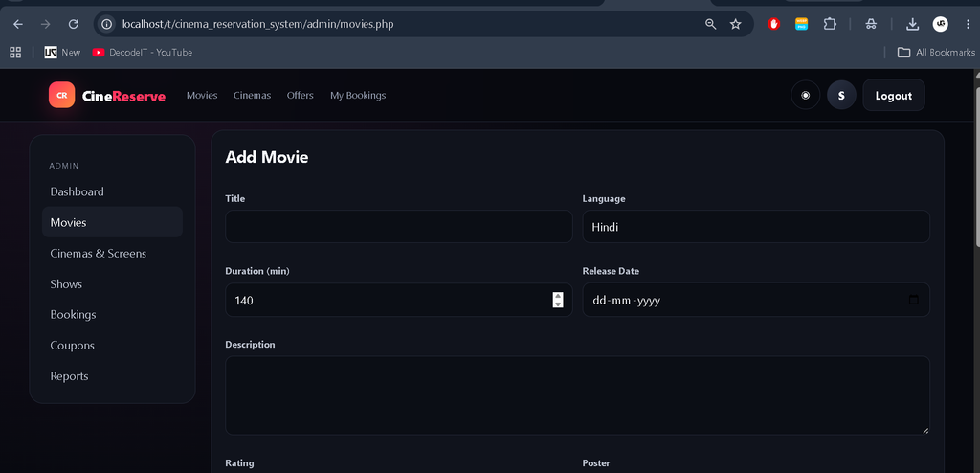Click the Title input field

(399, 227)
